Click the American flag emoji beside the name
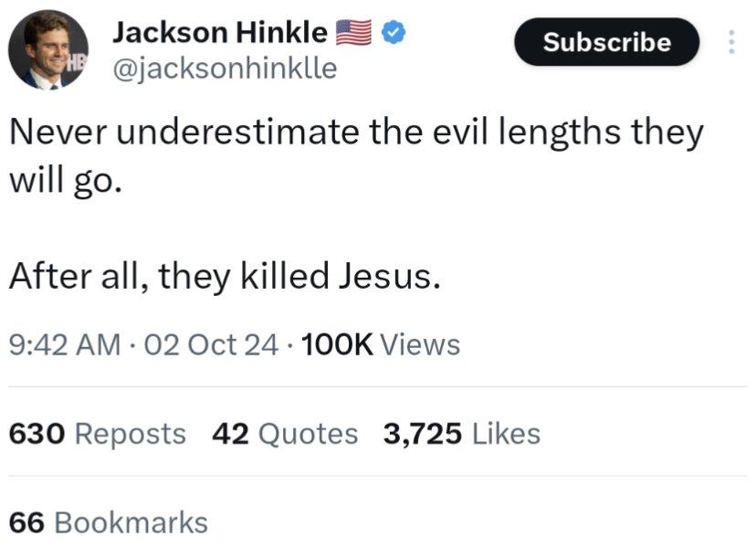Viewport: 756px width, 549px height. 353,32
